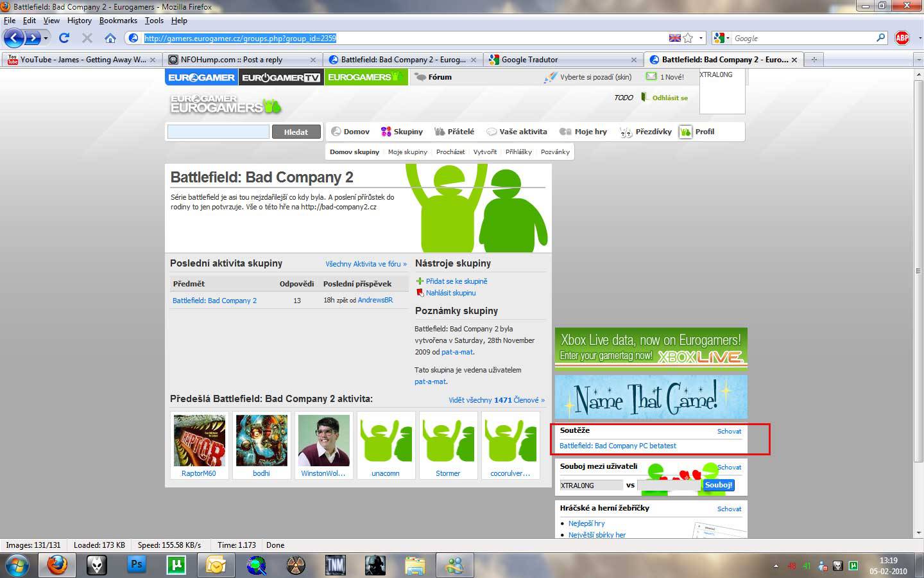Click the Windows Start button
924x578 pixels.
coord(17,565)
